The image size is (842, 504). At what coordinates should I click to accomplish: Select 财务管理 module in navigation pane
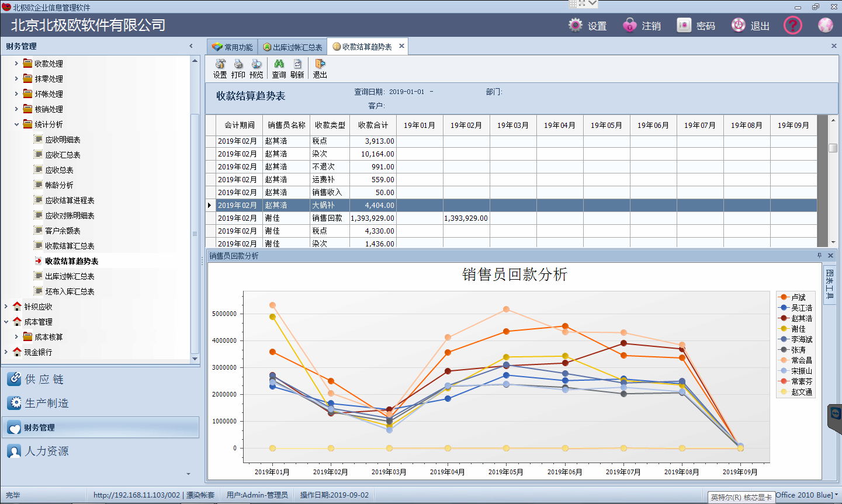[x=101, y=427]
